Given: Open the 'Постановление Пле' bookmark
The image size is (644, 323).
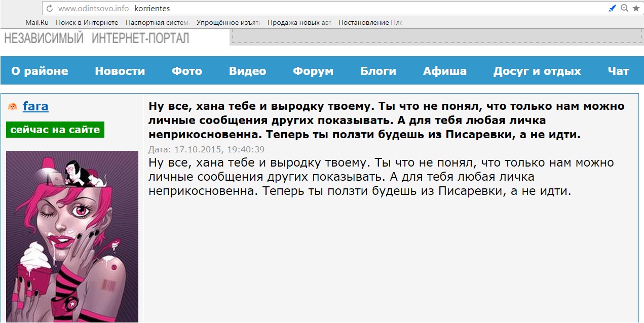Looking at the screenshot, I should pyautogui.click(x=370, y=22).
